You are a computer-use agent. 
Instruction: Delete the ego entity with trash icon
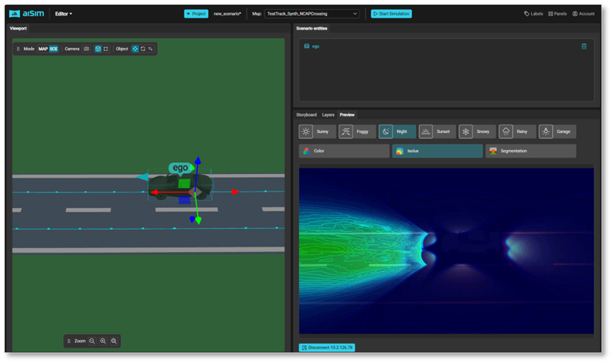coord(584,46)
